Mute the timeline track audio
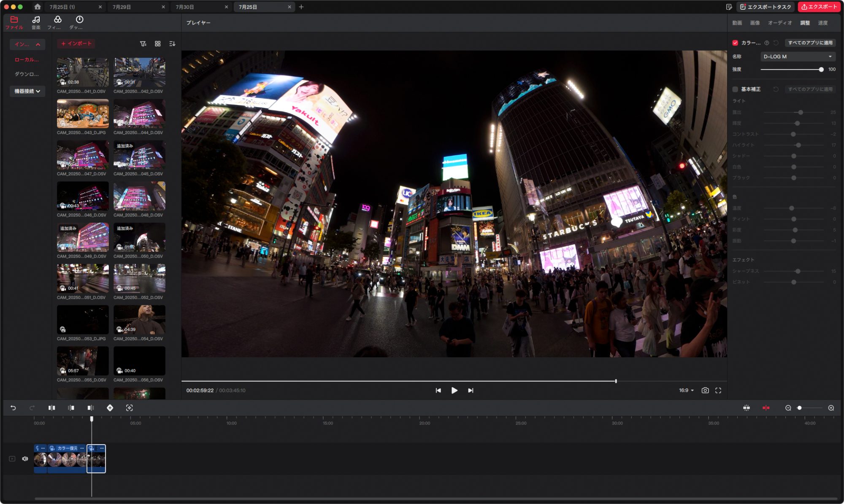The height and width of the screenshot is (504, 844). pyautogui.click(x=25, y=459)
